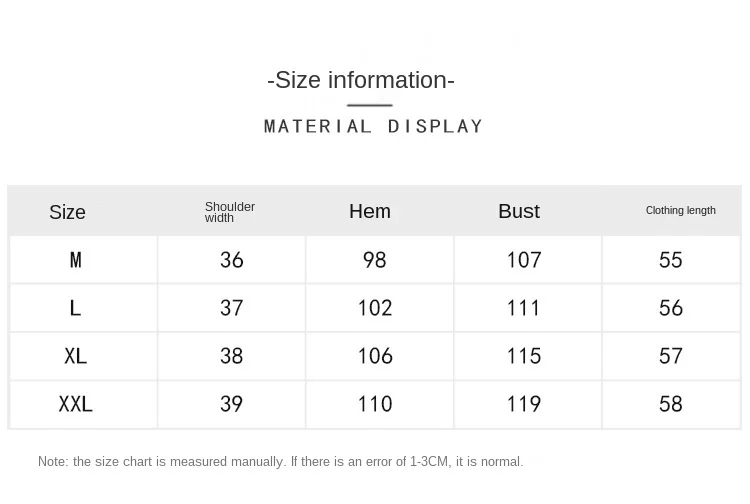Select the XXL bust value 119
750x504 pixels.
click(524, 404)
